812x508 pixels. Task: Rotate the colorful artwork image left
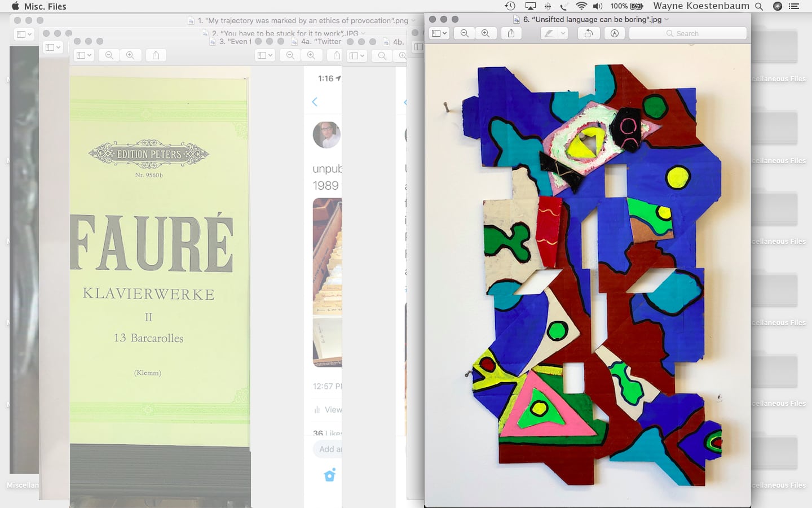(x=588, y=33)
